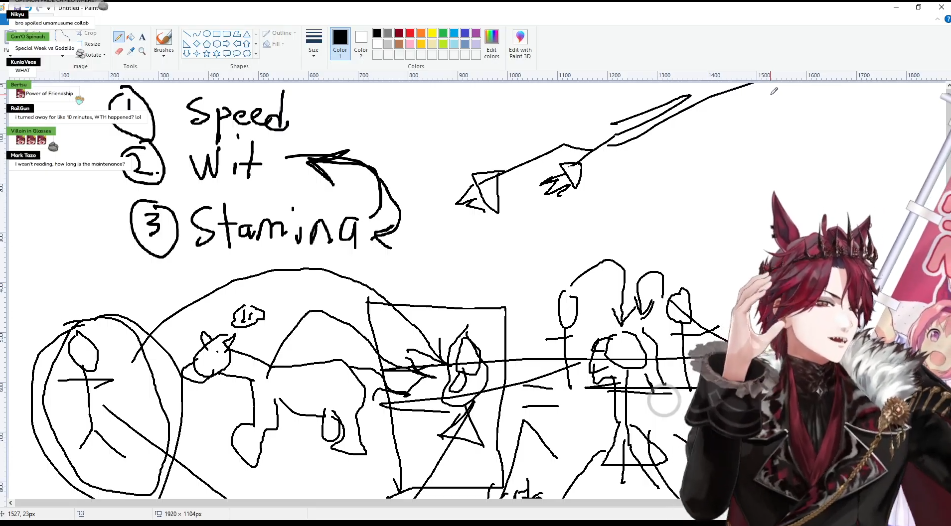Open the Size line thickness dropdown
The image size is (951, 526).
click(314, 42)
